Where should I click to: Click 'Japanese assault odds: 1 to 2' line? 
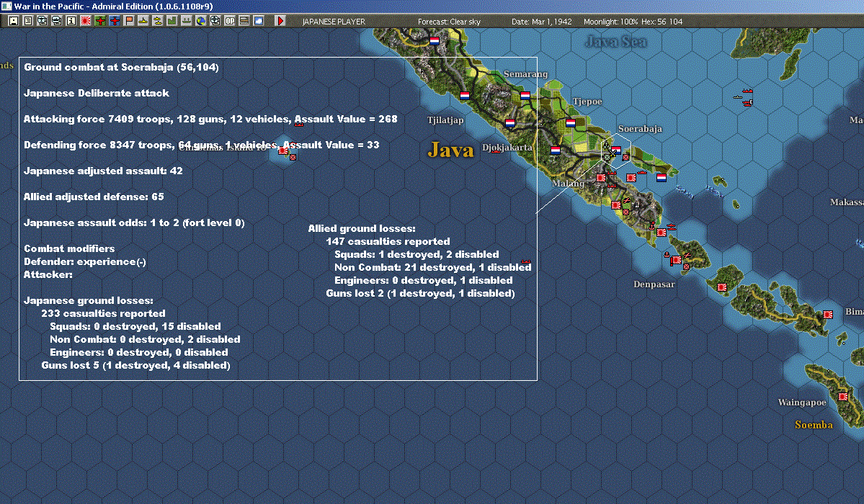coord(134,222)
